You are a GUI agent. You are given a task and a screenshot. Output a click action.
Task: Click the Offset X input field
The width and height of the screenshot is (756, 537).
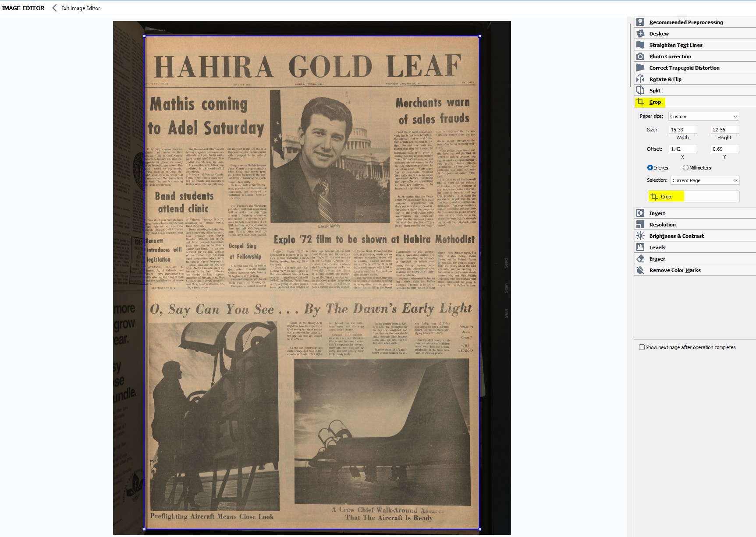click(682, 149)
